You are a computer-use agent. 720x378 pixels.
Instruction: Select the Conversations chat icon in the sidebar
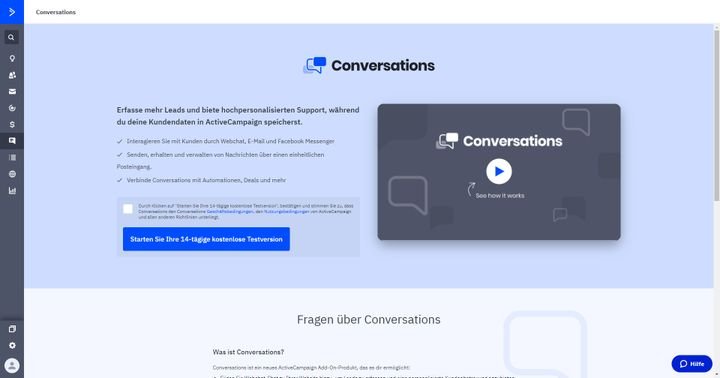click(12, 141)
